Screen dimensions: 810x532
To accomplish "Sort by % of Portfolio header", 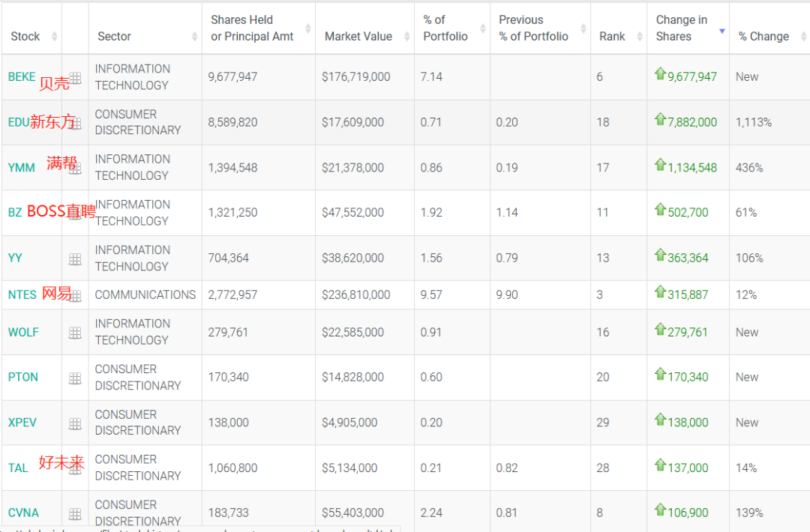I will coord(445,28).
